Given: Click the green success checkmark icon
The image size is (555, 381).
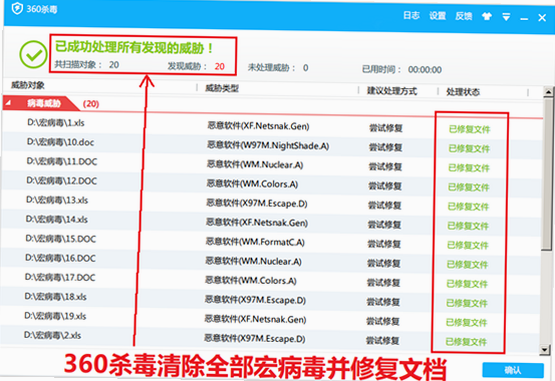Looking at the screenshot, I should coord(33,55).
